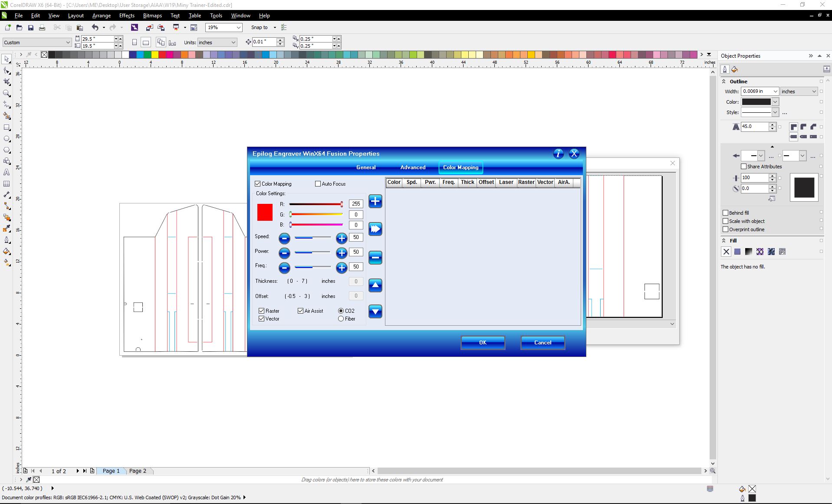This screenshot has height=504, width=832.
Task: Check Share Attributes box
Action: pyautogui.click(x=743, y=167)
